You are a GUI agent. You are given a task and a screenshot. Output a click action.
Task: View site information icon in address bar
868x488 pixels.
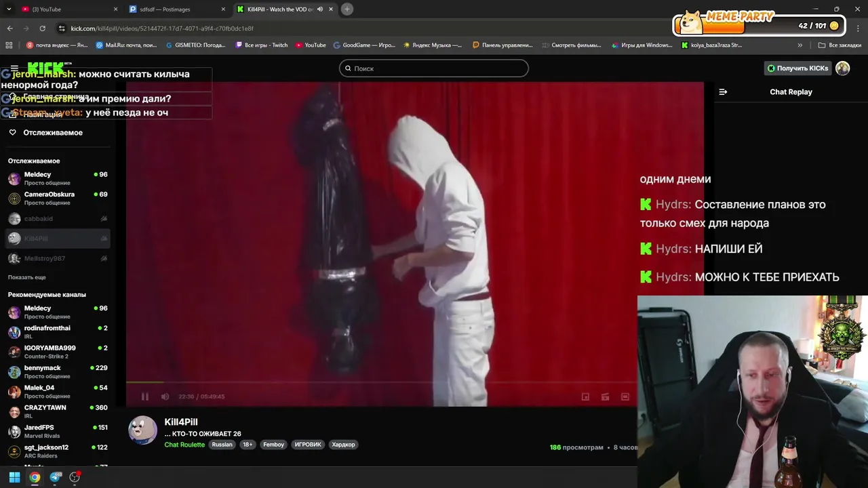tap(62, 28)
